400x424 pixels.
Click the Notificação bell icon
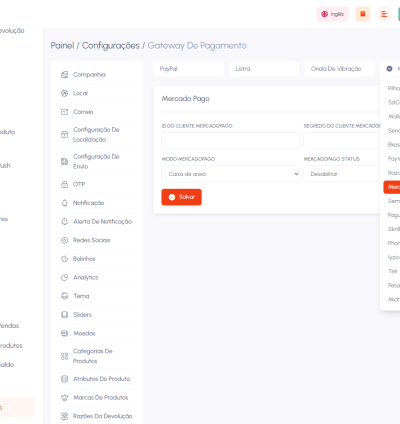[65, 203]
